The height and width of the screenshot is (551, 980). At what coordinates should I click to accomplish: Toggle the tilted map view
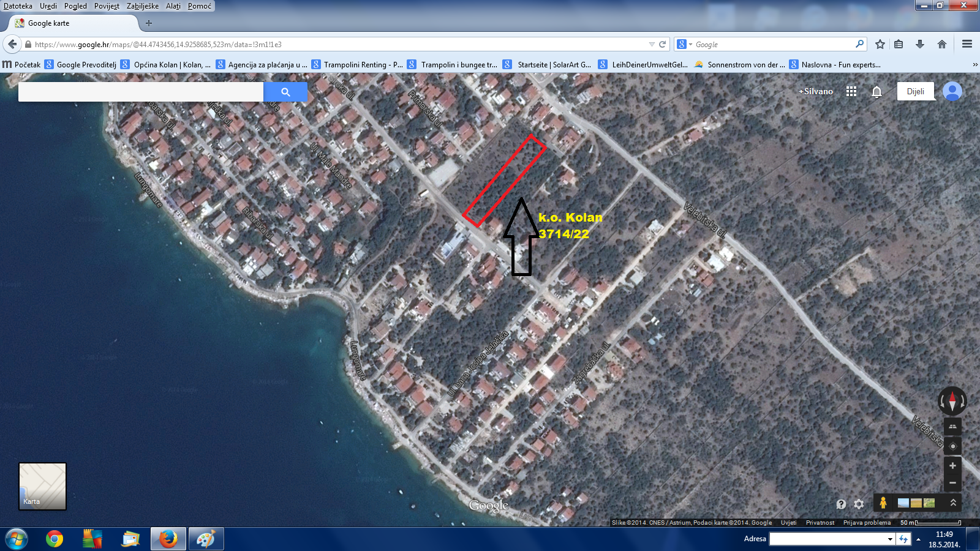952,427
